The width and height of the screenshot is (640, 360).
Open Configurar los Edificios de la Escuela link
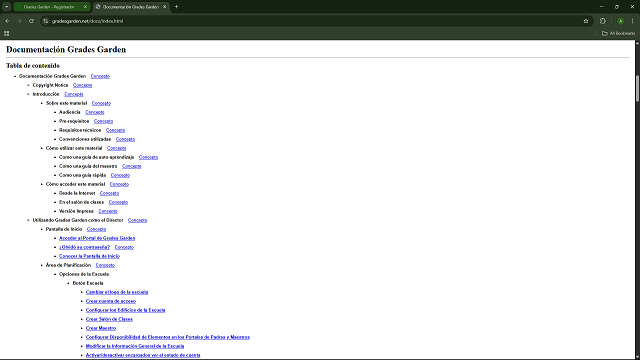click(x=125, y=310)
